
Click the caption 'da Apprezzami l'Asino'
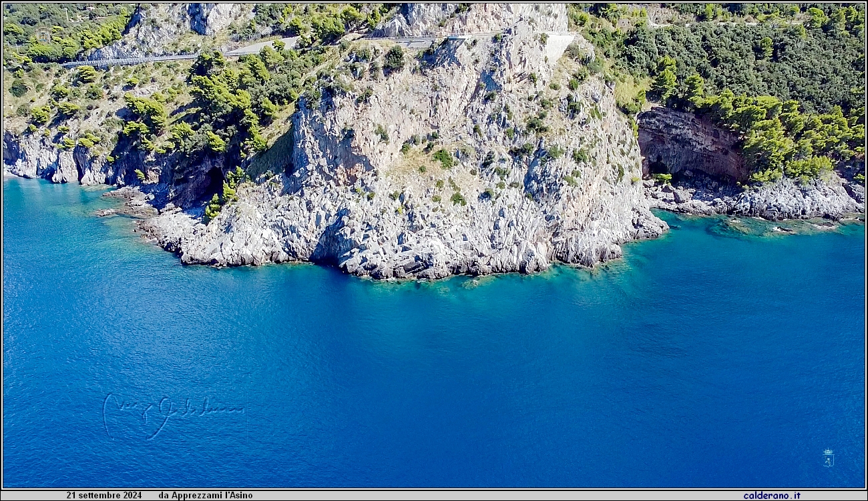(x=205, y=496)
